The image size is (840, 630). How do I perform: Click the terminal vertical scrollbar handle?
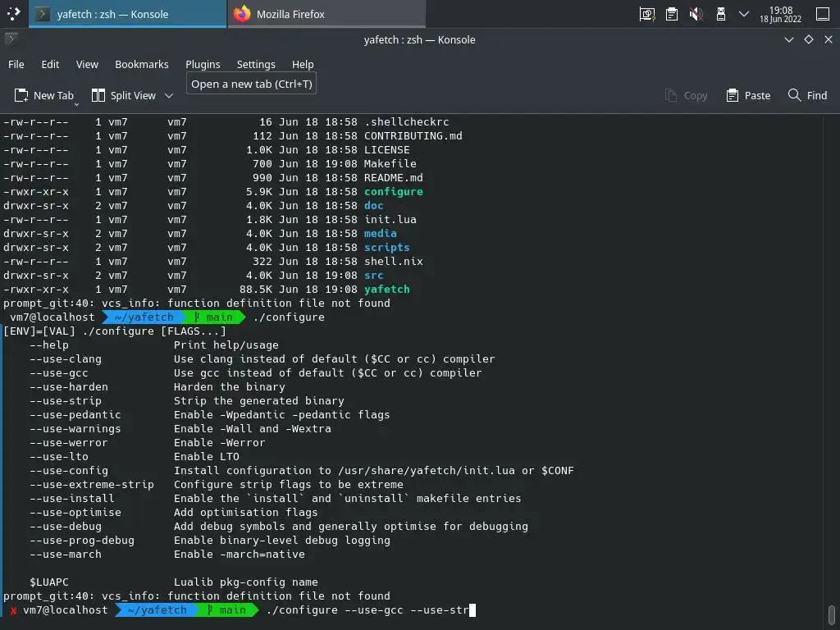[x=832, y=614]
